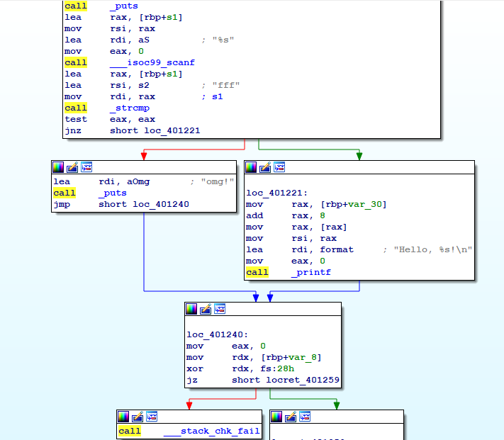Click the s2 operand in lea rsi
Viewport: 504px width, 440px height.
[144, 86]
